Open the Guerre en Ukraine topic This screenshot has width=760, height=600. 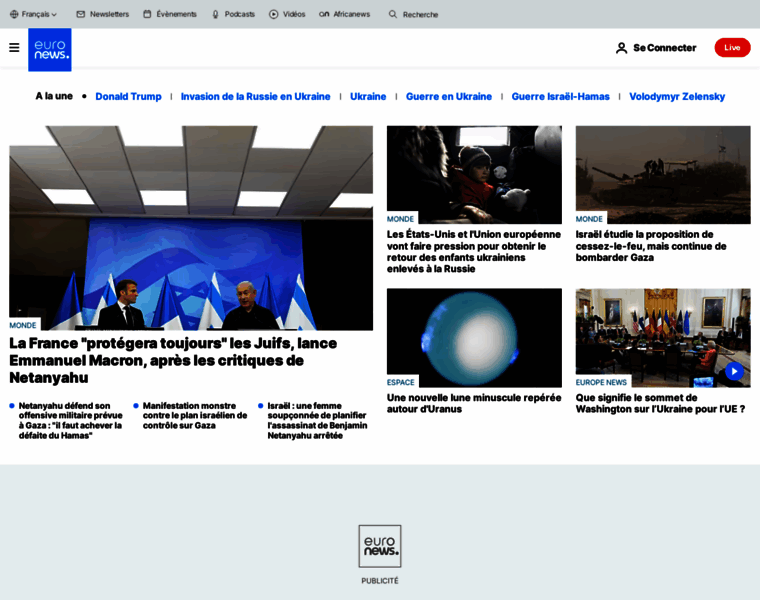[x=449, y=96]
